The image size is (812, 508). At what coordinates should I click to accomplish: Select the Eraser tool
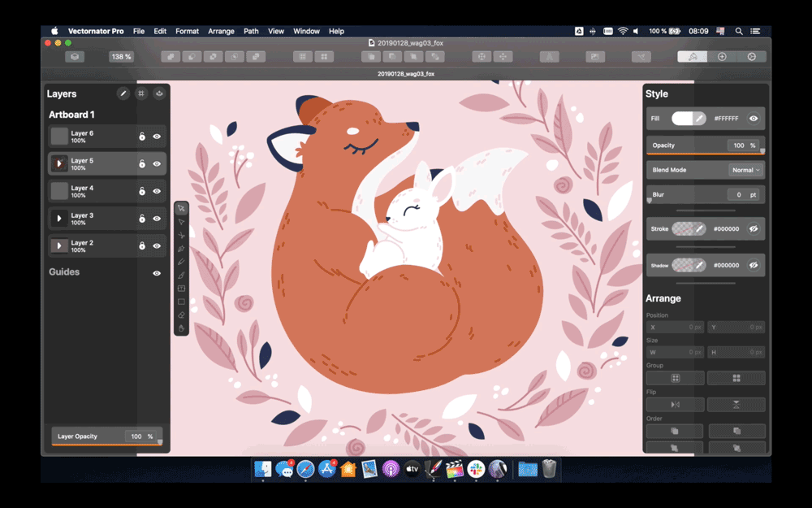click(181, 315)
